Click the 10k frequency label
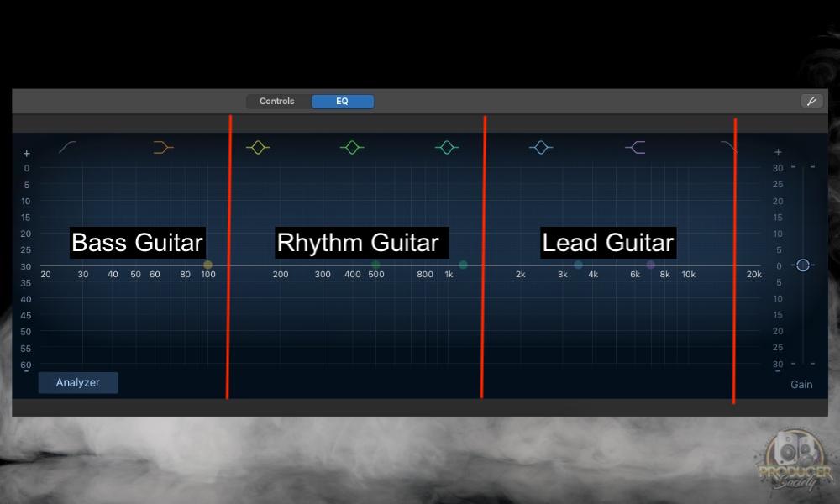The image size is (840, 504). pyautogui.click(x=689, y=274)
